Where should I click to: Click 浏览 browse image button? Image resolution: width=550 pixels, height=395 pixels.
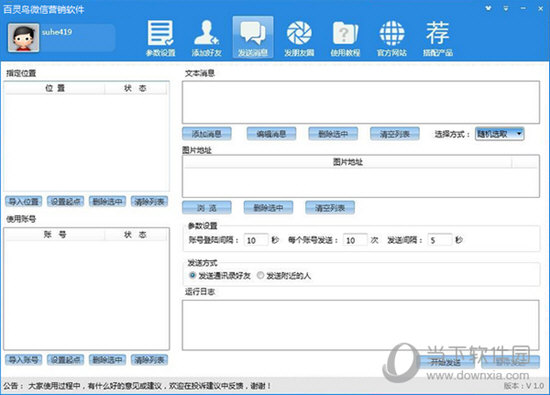pyautogui.click(x=207, y=208)
